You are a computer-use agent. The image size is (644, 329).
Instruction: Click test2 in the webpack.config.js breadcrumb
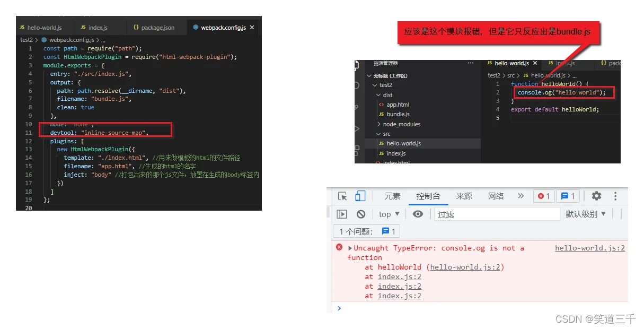pos(27,40)
